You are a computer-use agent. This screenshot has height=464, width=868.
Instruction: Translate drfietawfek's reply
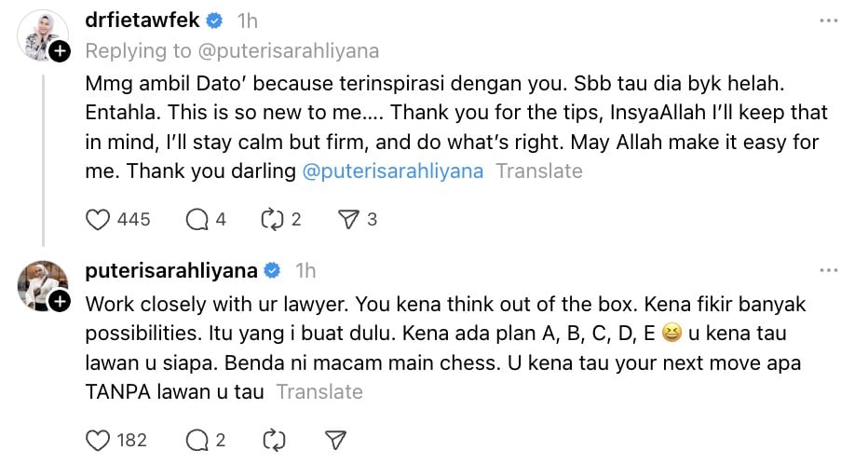539,171
